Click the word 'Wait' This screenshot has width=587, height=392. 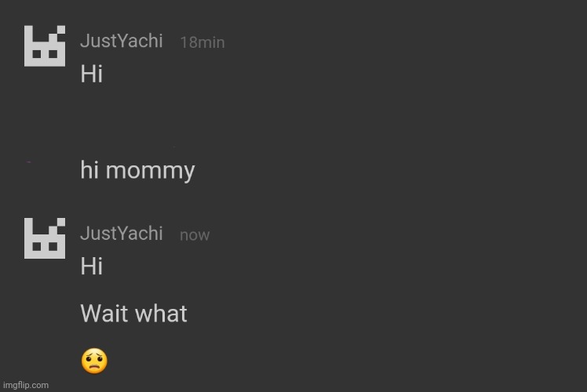click(104, 314)
